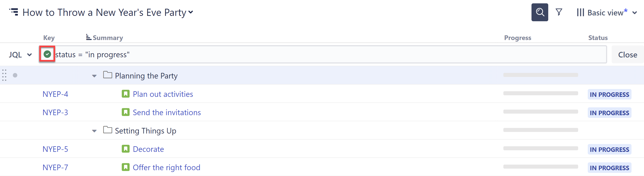The image size is (644, 176).
Task: Open the Send the invitations issue link
Action: coord(167,112)
